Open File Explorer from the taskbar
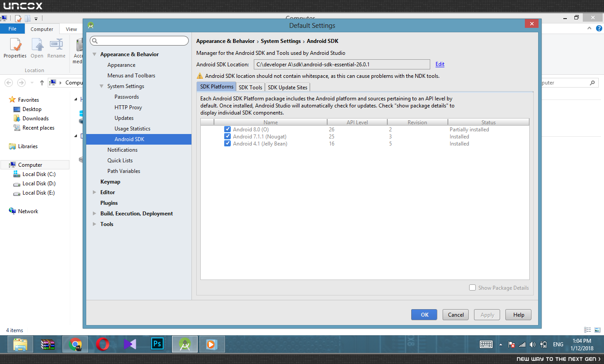 [x=20, y=344]
